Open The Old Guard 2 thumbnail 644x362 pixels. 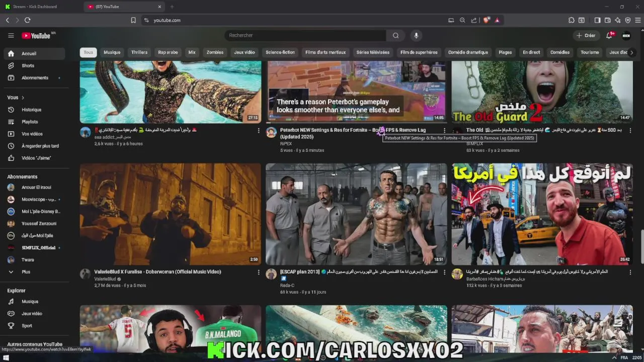point(542,92)
